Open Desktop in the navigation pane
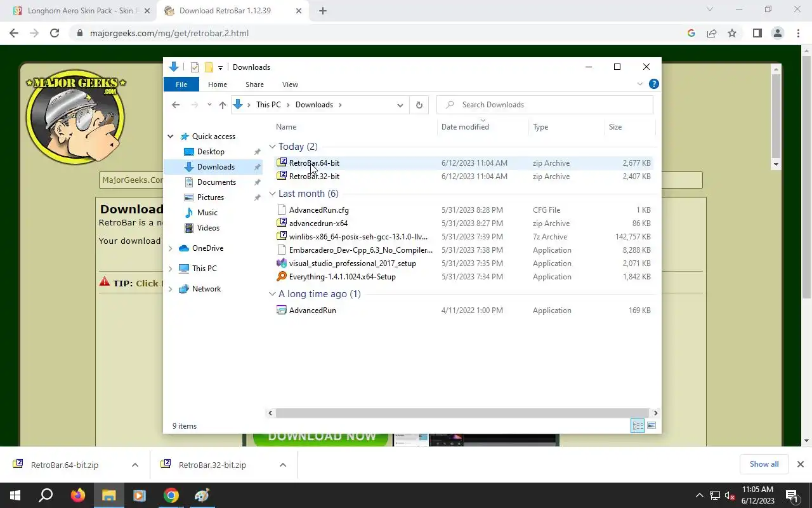Screen dimensions: 812x508 (211, 152)
